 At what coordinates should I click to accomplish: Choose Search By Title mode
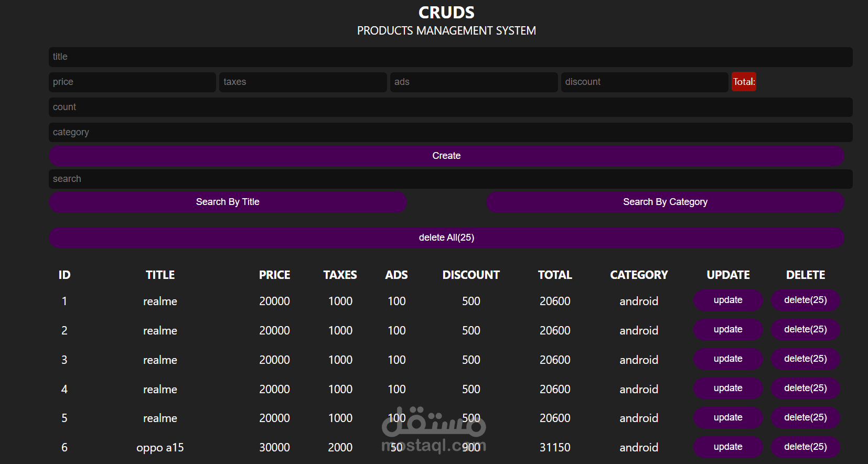(x=228, y=202)
